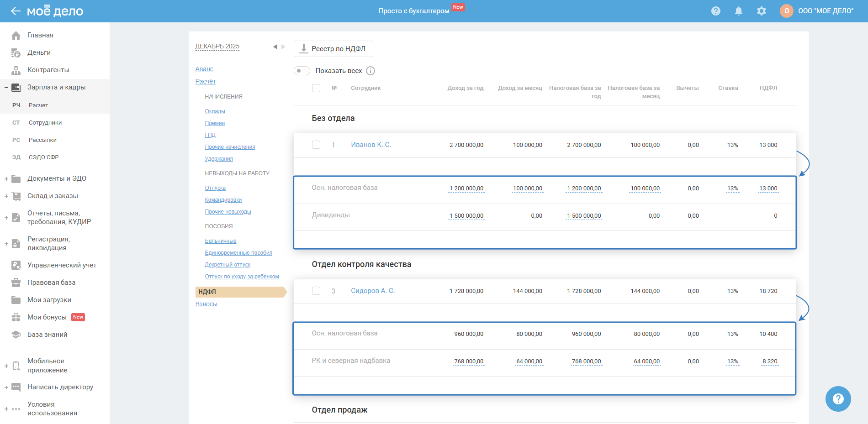Click the notifications bell icon

[x=738, y=11]
